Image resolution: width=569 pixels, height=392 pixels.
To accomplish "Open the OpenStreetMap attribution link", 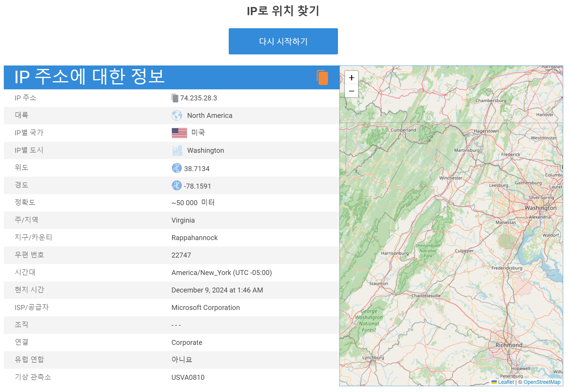I will click(x=542, y=382).
